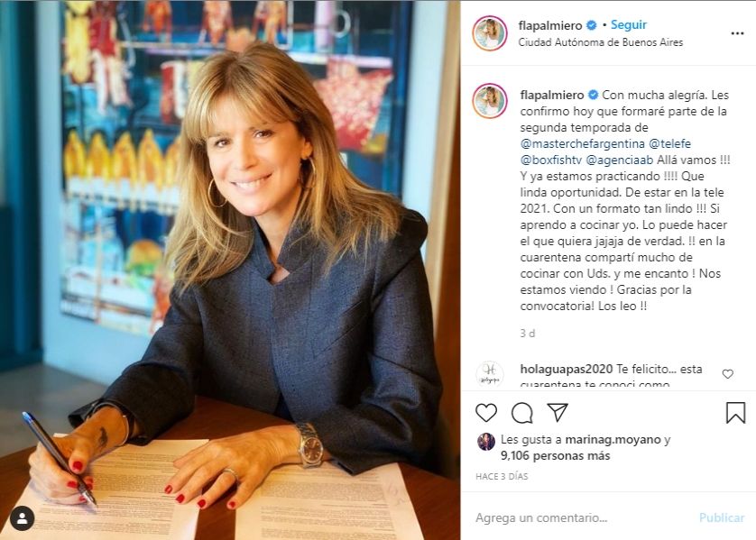
Task: Open the Ciudad Autónoma de Buenos Aires location
Action: [x=600, y=42]
